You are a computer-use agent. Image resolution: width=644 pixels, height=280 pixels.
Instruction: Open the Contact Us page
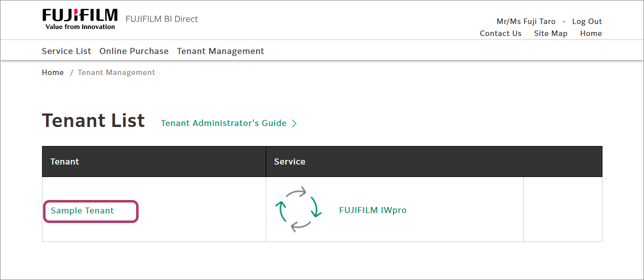500,33
